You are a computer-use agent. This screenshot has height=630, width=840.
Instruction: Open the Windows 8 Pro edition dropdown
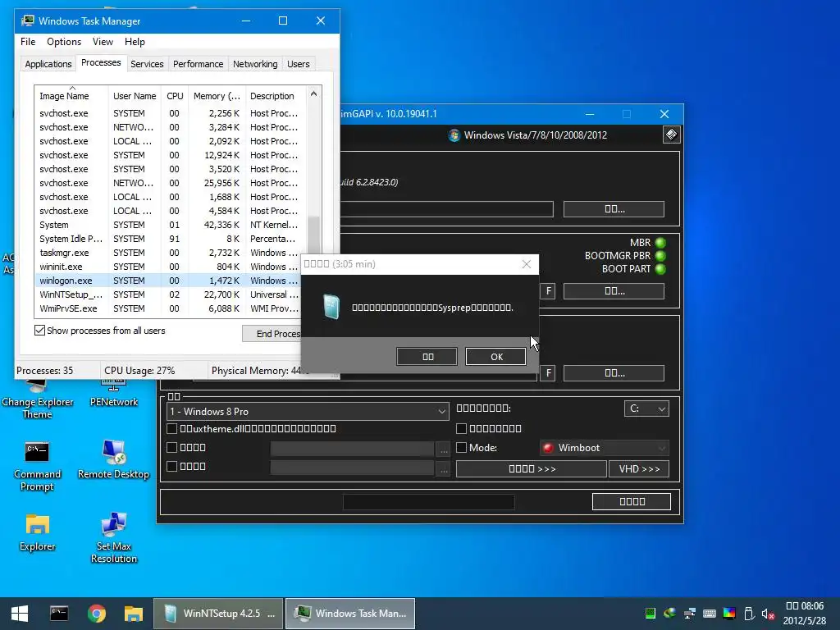point(308,412)
